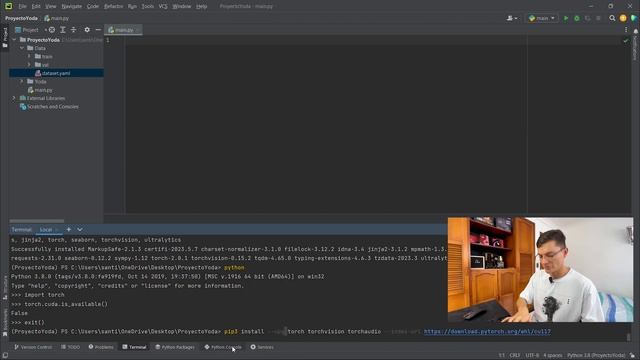Open the download.pytorch.org link in terminal
This screenshot has width=640, height=360.
click(487, 331)
